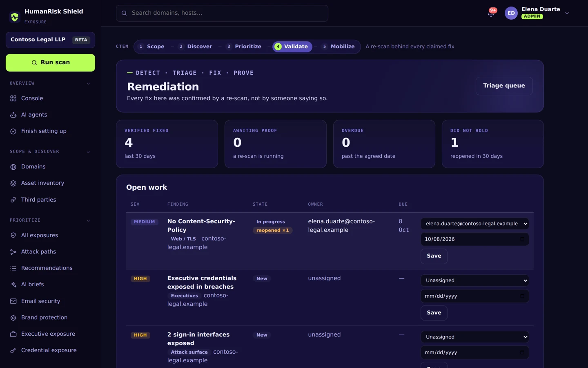
Task: Open the Contoso Legal LLP organization switcher
Action: 50,40
